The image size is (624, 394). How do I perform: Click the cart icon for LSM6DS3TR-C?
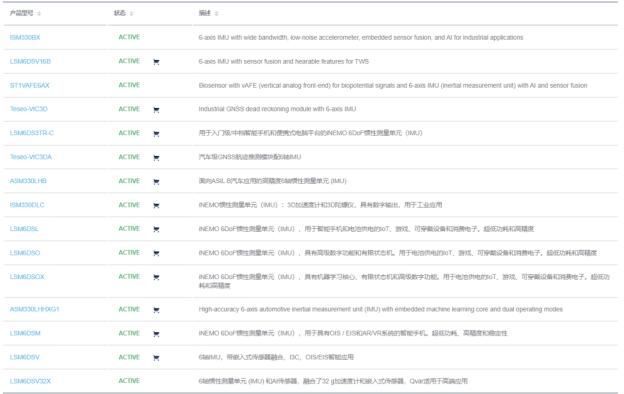click(x=156, y=134)
